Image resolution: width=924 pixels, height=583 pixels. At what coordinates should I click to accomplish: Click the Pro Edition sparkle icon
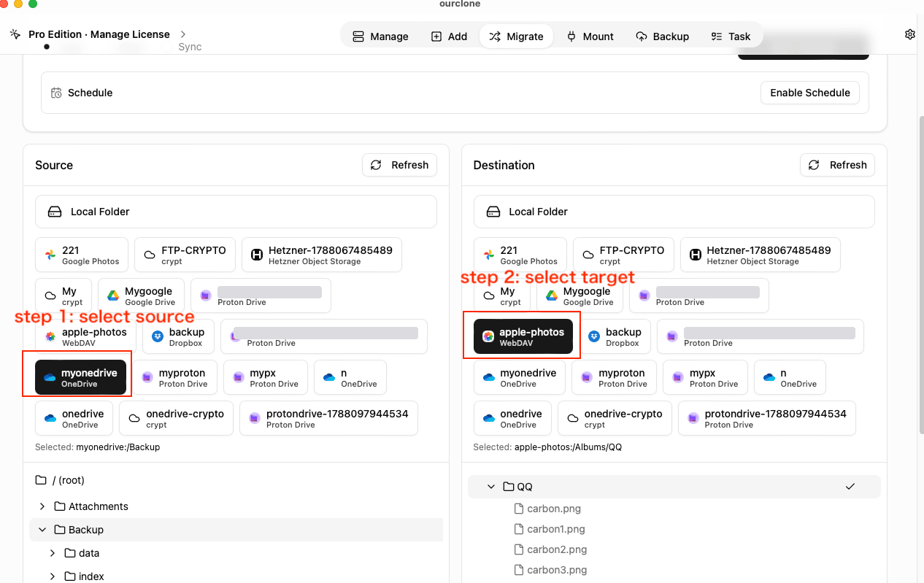[15, 34]
